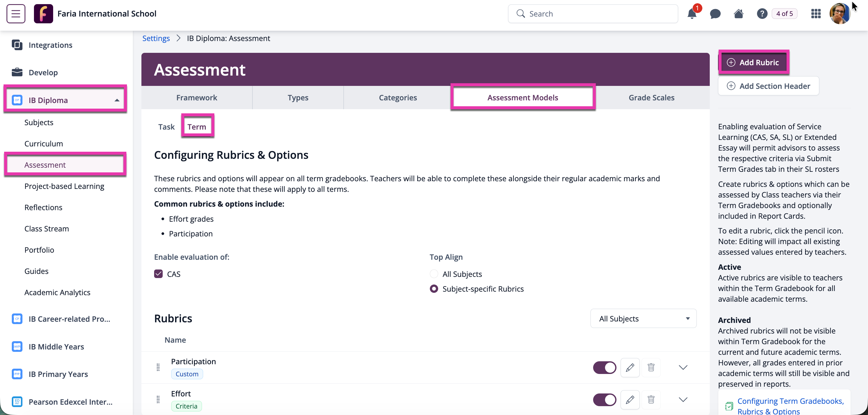Open the messages chat icon
The height and width of the screenshot is (415, 868).
(715, 14)
